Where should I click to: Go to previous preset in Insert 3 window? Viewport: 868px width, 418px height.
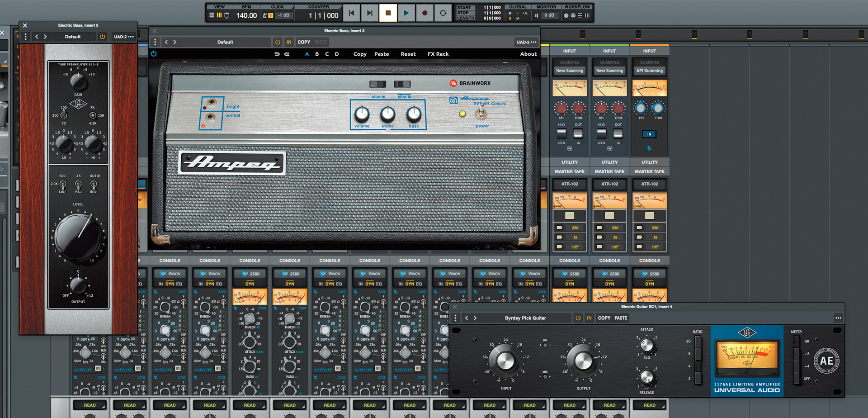pyautogui.click(x=166, y=42)
